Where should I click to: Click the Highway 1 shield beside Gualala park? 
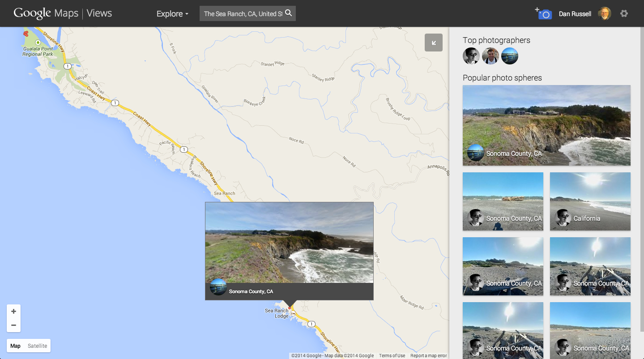click(x=67, y=66)
